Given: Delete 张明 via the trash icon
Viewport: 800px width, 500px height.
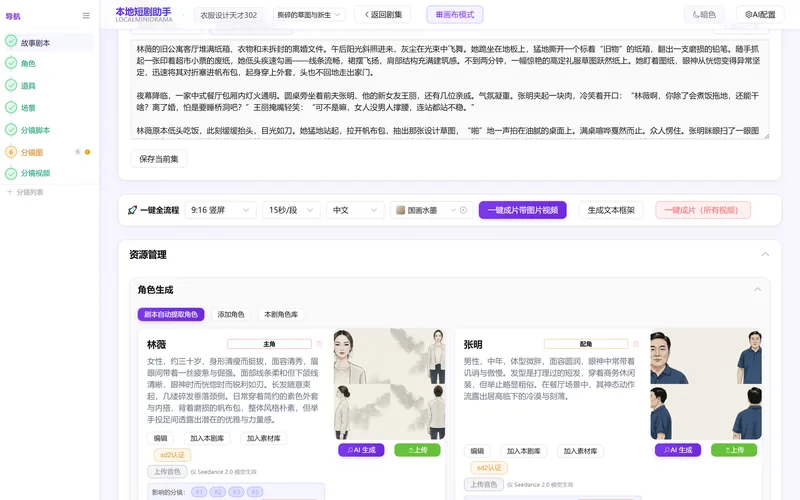Looking at the screenshot, I should (636, 344).
